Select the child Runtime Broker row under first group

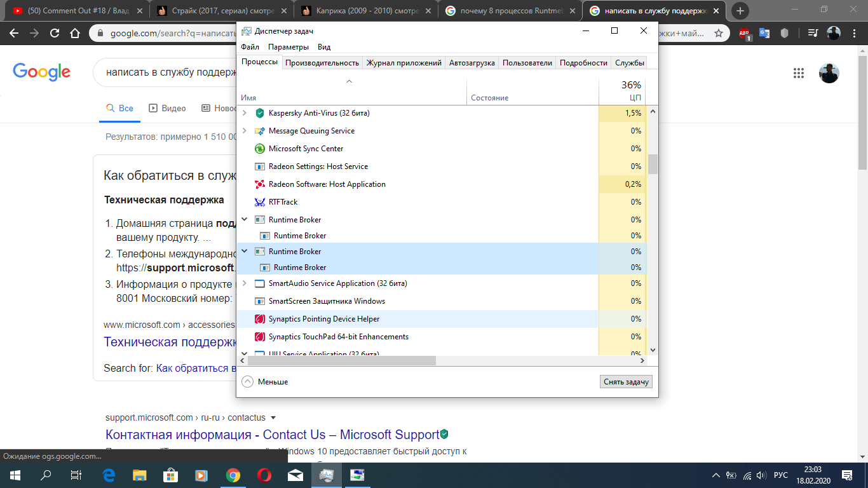417,235
